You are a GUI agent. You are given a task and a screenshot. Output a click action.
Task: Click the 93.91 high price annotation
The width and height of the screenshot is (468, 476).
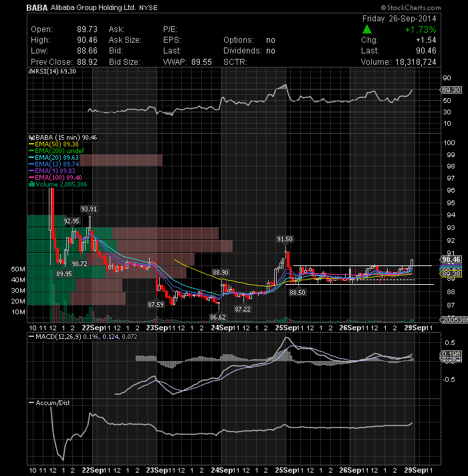pos(89,209)
